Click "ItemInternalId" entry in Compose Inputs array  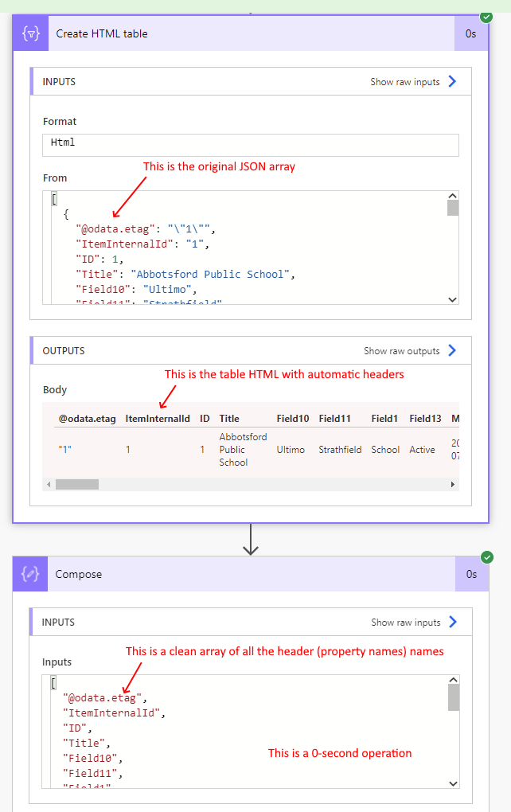pyautogui.click(x=114, y=712)
